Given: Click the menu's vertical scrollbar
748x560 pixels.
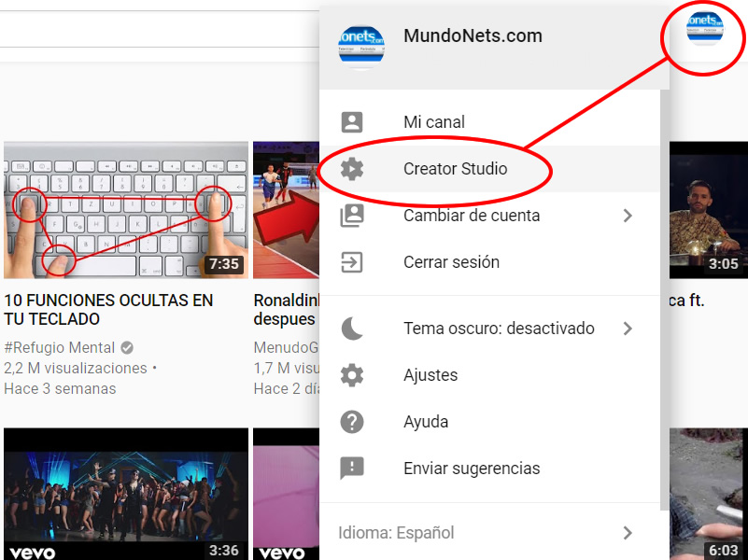Looking at the screenshot, I should coord(665,301).
